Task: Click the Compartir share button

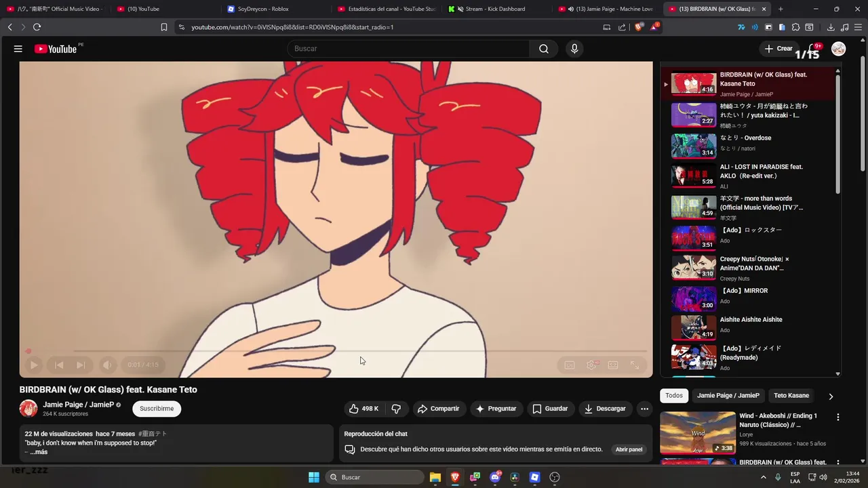Action: click(439, 409)
